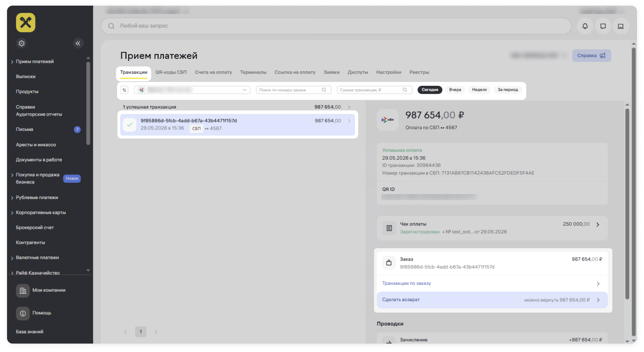Screen dimensions: 644x352
Task: Select transaction 9f85886d-5fcb-4add row
Action: click(238, 124)
